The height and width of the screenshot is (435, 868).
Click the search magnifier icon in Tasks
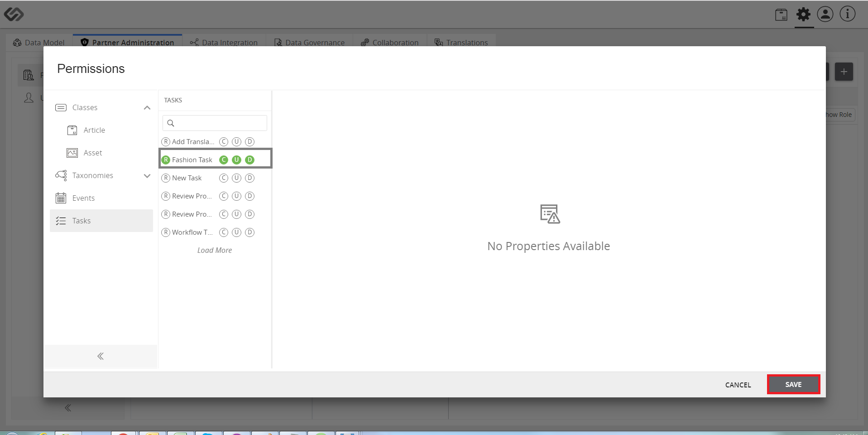click(171, 123)
